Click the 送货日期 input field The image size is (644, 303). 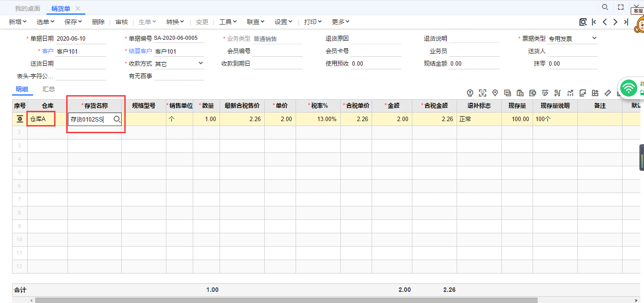tap(80, 64)
